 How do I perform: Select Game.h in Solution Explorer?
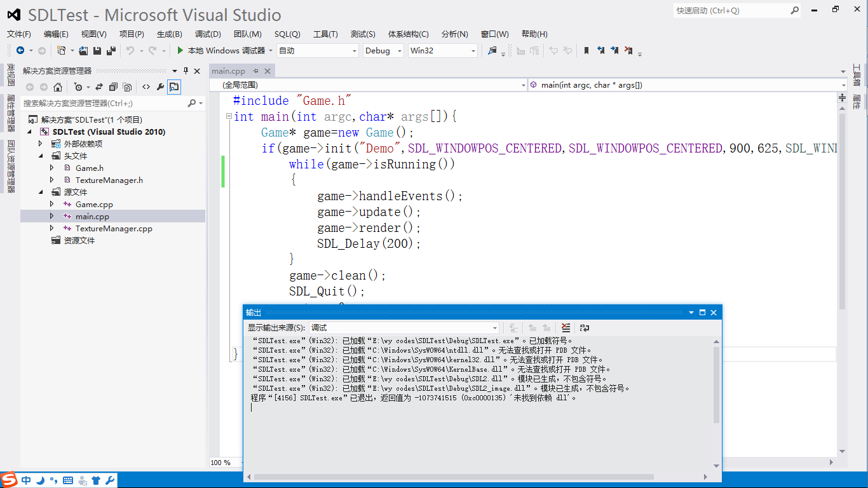point(90,168)
